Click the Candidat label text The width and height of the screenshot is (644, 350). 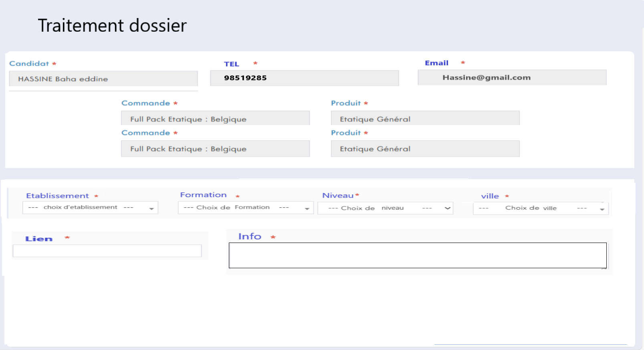click(29, 63)
